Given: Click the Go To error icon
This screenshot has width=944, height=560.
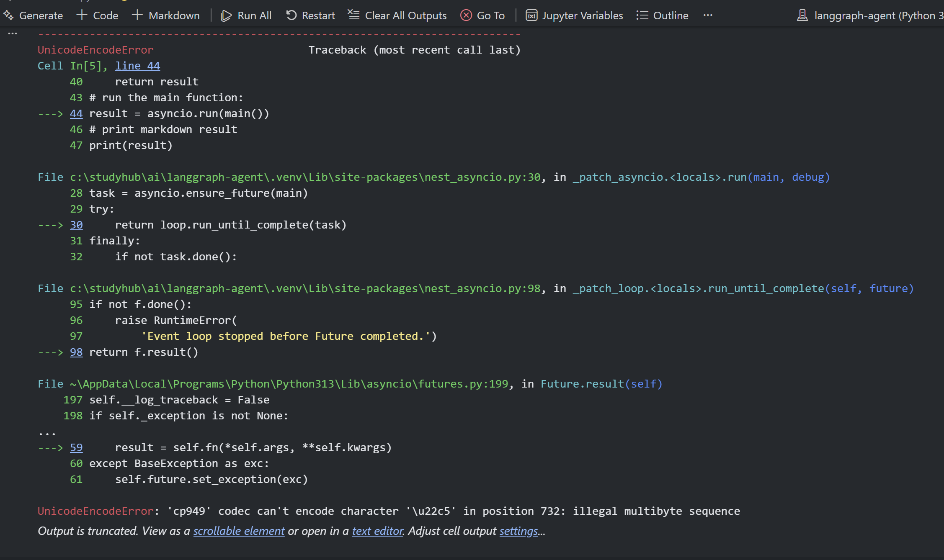Looking at the screenshot, I should point(466,15).
